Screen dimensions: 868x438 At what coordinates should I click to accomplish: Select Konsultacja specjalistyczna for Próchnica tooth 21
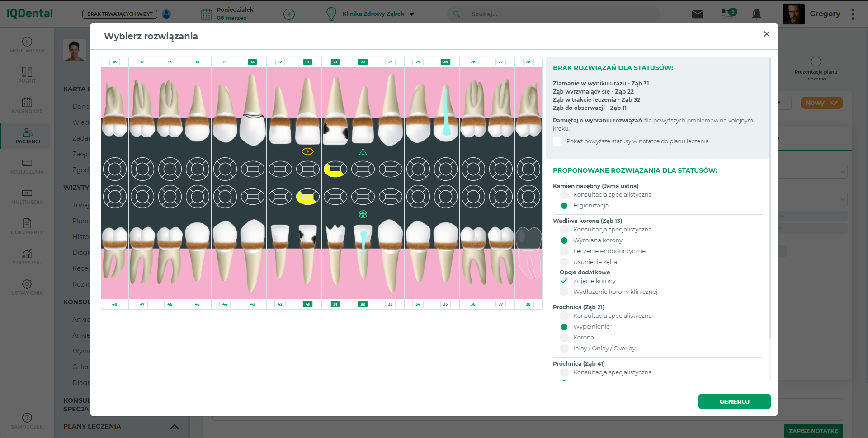(x=564, y=316)
